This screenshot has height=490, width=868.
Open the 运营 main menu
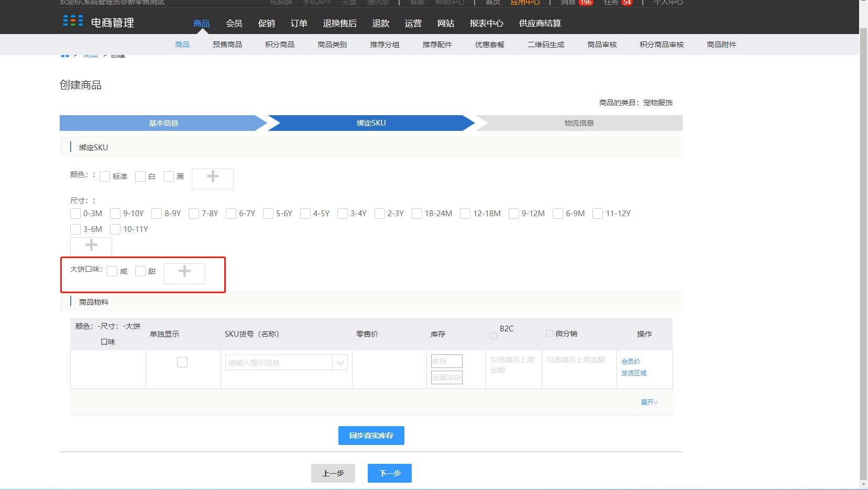click(x=413, y=23)
